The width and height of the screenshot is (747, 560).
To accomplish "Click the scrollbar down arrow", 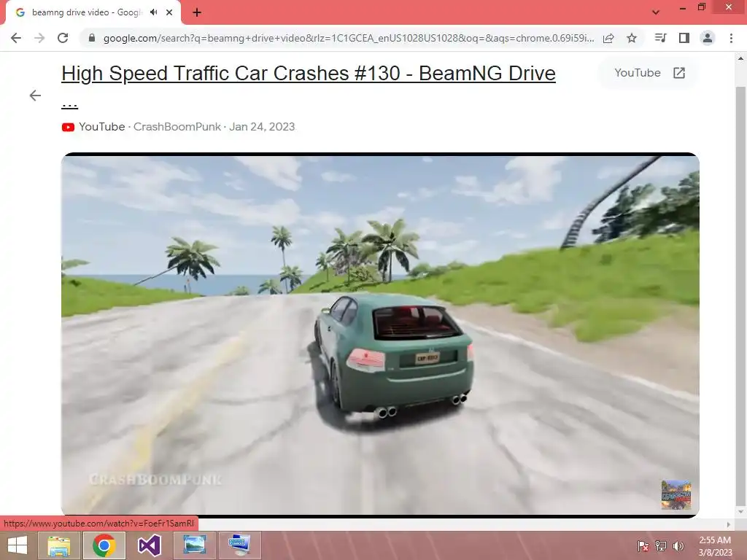I will (x=740, y=512).
